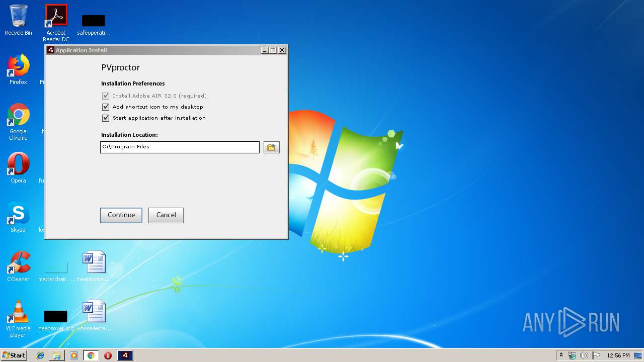644x362 pixels.
Task: Select the safeoperati... desktop file
Action: click(x=94, y=25)
